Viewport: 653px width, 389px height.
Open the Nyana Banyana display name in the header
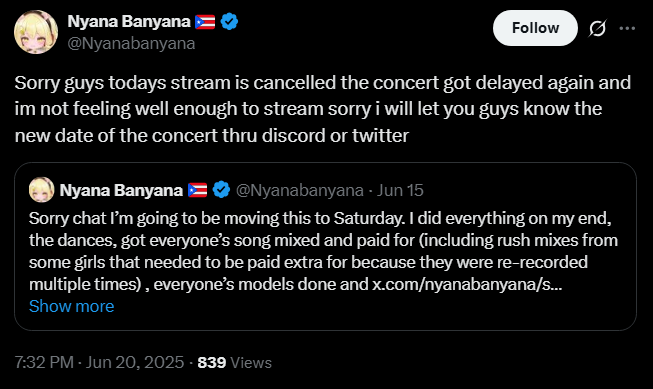coord(129,21)
